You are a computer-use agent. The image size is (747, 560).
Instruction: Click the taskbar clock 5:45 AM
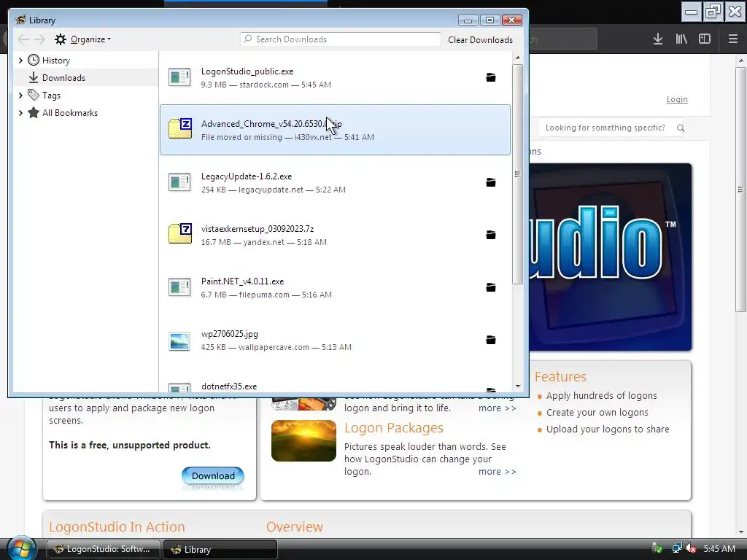[x=719, y=548]
